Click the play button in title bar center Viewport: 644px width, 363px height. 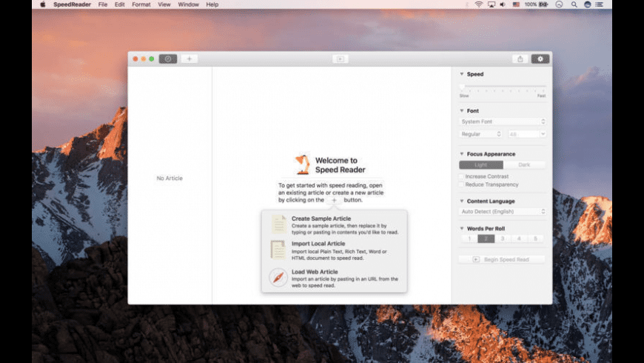340,59
